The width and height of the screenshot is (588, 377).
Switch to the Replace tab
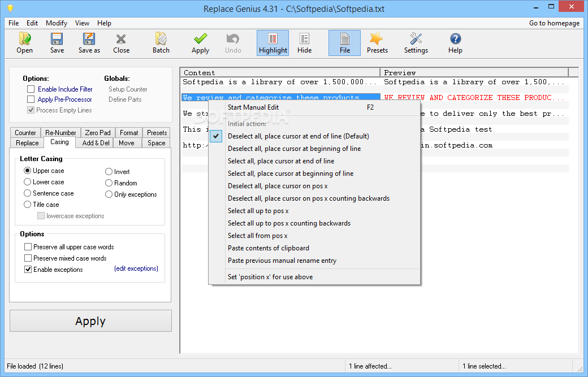point(27,143)
